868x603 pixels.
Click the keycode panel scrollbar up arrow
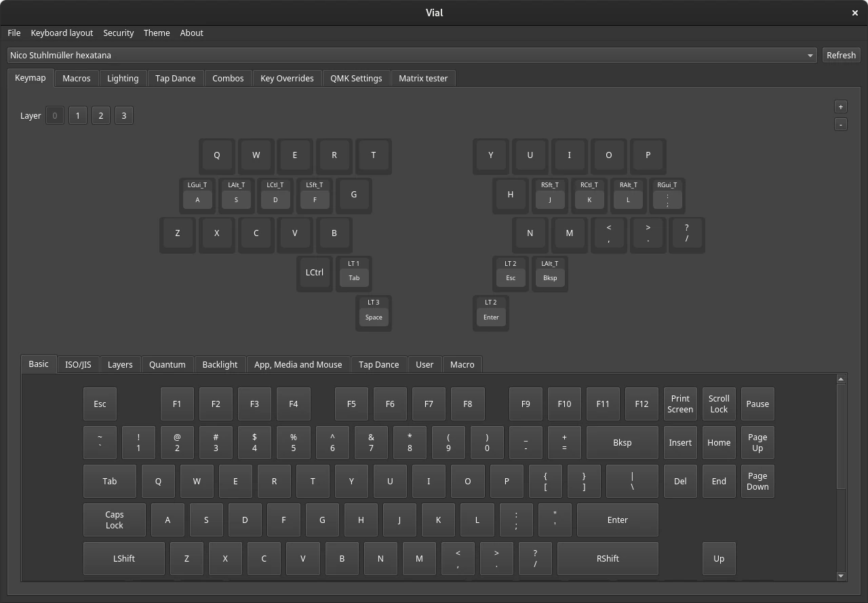click(841, 379)
